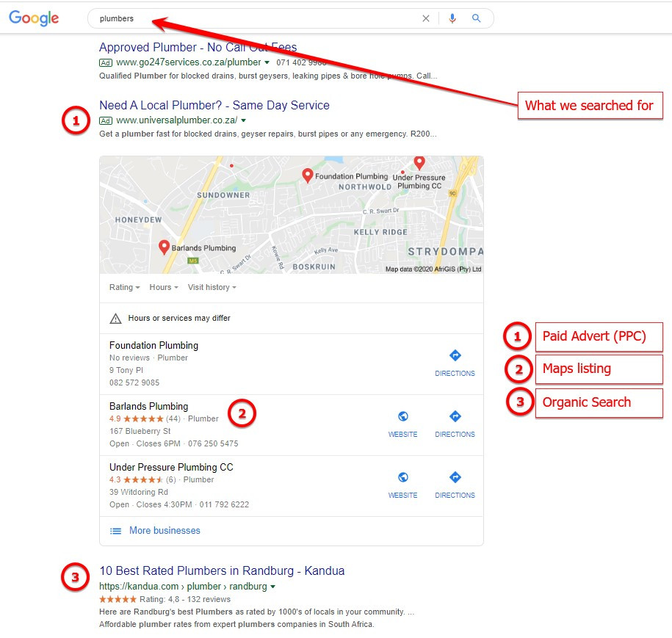Click www.universalplumber.co.za/ URL
This screenshot has width=672, height=638.
[x=176, y=120]
